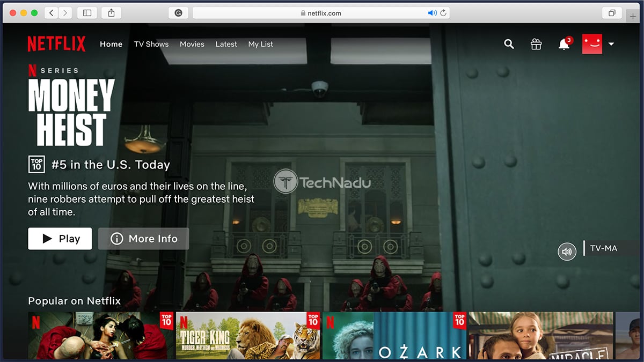This screenshot has width=644, height=362.
Task: Open the profile dropdown arrow
Action: [611, 45]
